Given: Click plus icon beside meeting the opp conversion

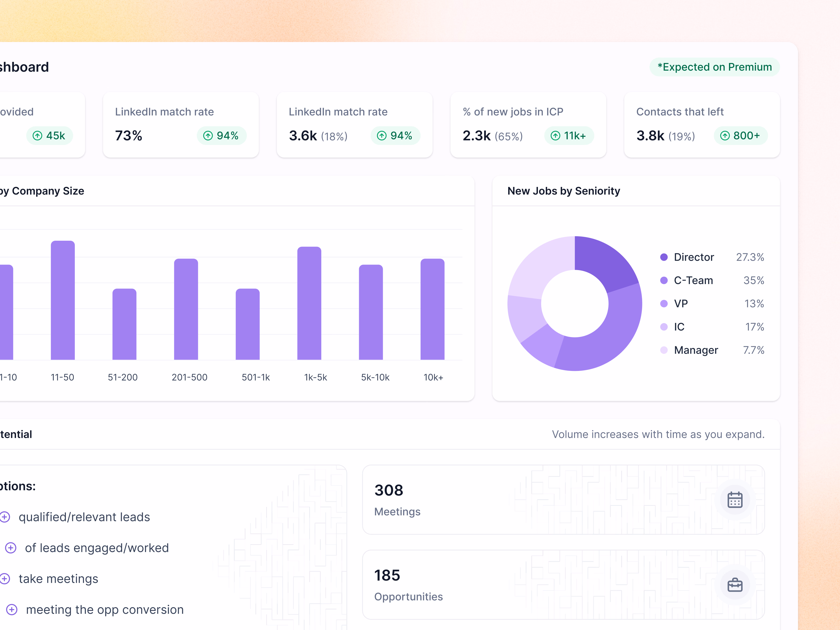Looking at the screenshot, I should pyautogui.click(x=12, y=610).
